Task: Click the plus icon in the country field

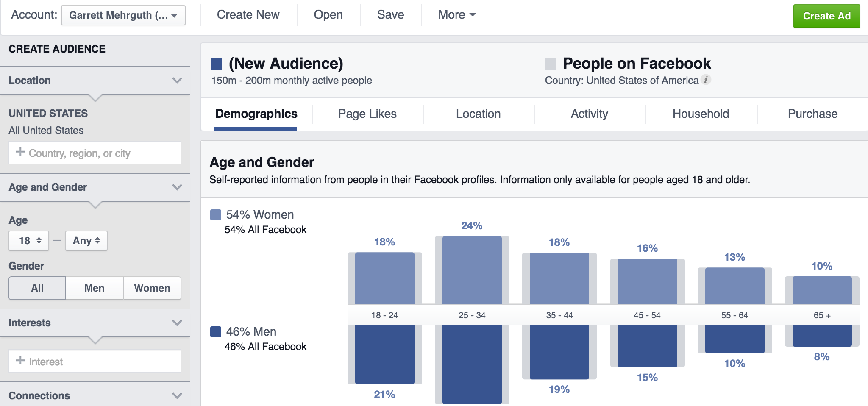Action: [20, 152]
